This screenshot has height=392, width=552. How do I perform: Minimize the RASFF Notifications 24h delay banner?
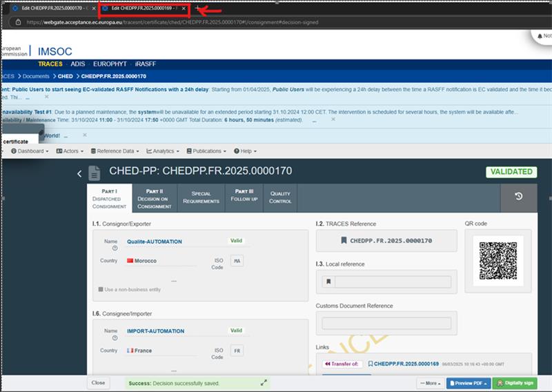click(x=28, y=97)
